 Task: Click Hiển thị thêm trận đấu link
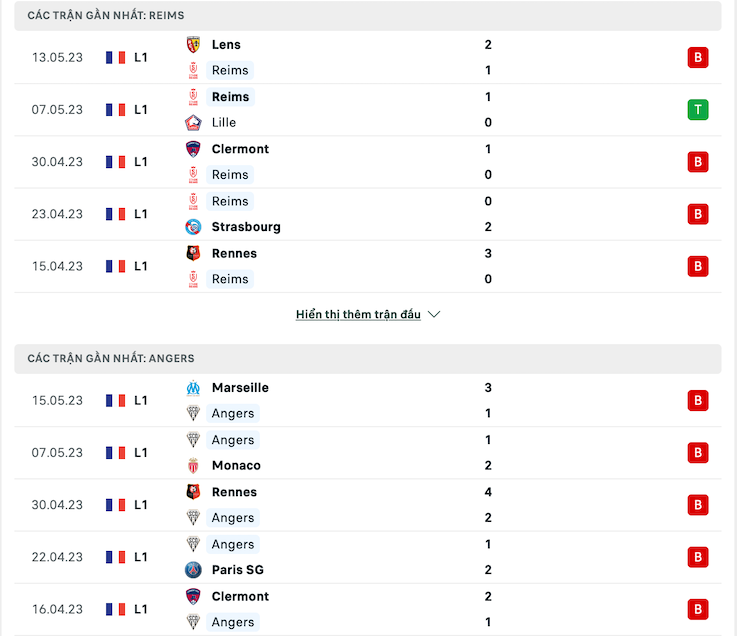[358, 314]
